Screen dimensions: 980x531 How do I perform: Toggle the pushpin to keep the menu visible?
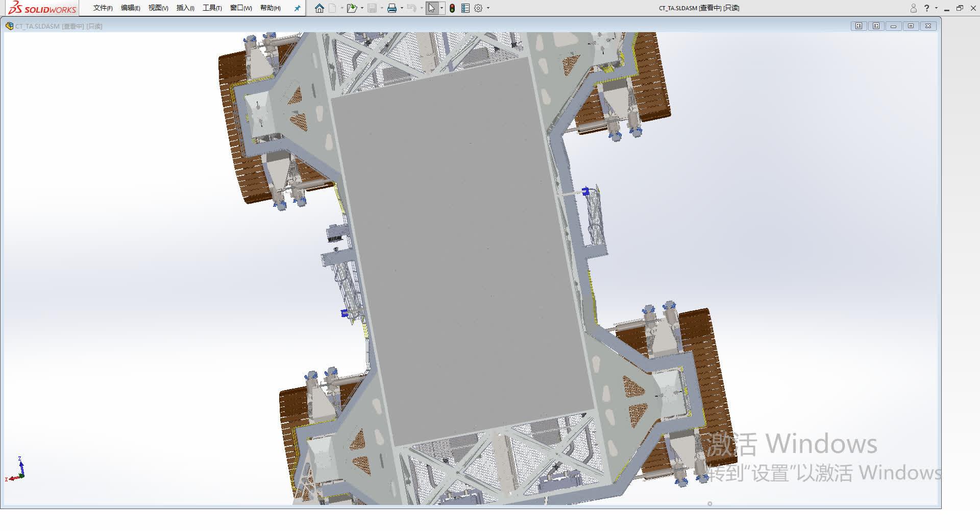click(x=297, y=8)
